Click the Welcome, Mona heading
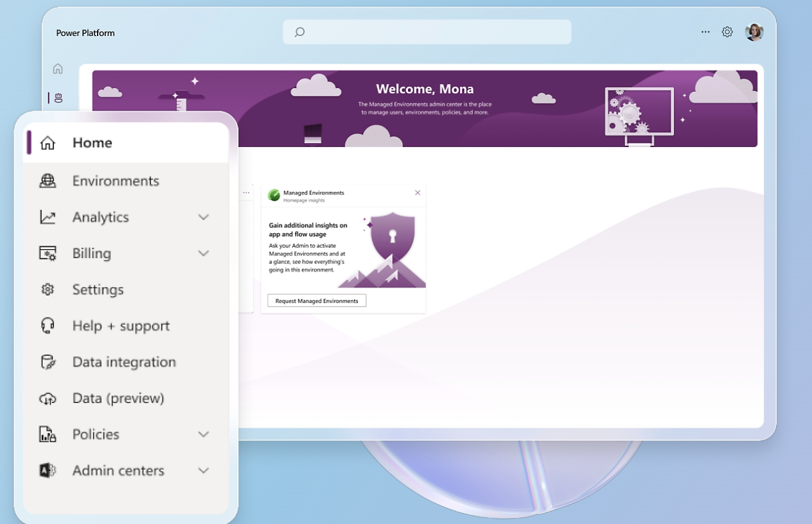812x524 pixels. point(425,89)
